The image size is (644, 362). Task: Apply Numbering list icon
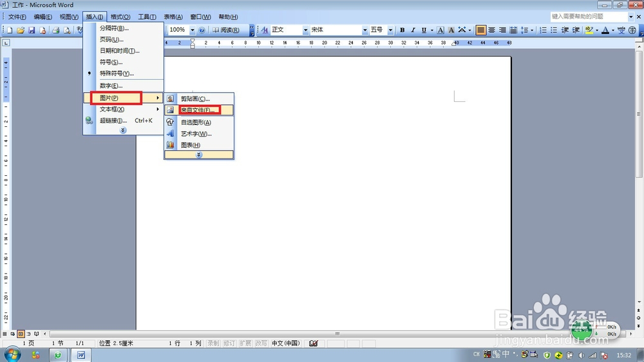[542, 30]
